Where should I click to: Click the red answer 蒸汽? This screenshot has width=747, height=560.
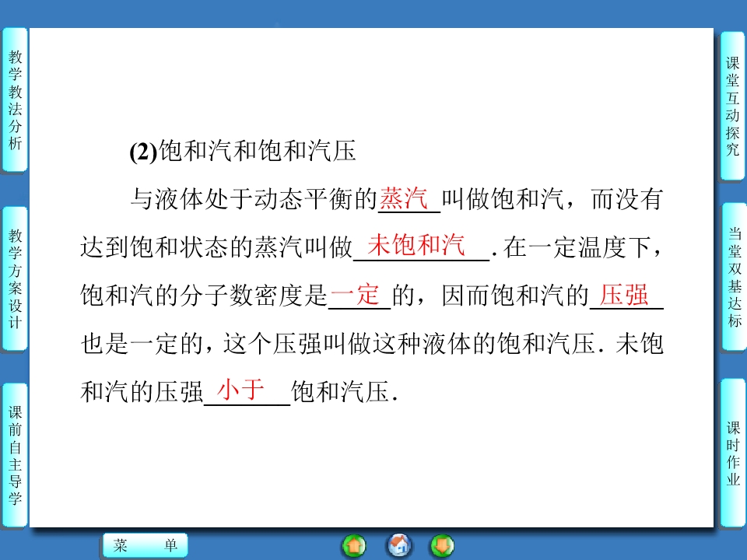pyautogui.click(x=404, y=199)
